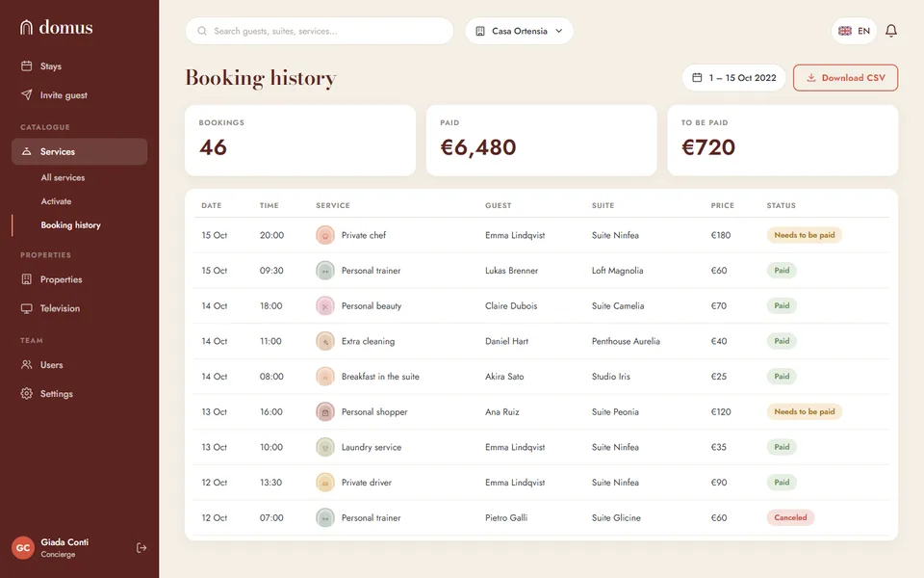Click the Personal trainer icon for Lukas Brenner
Viewport: 924px width, 578px height.
tap(325, 271)
